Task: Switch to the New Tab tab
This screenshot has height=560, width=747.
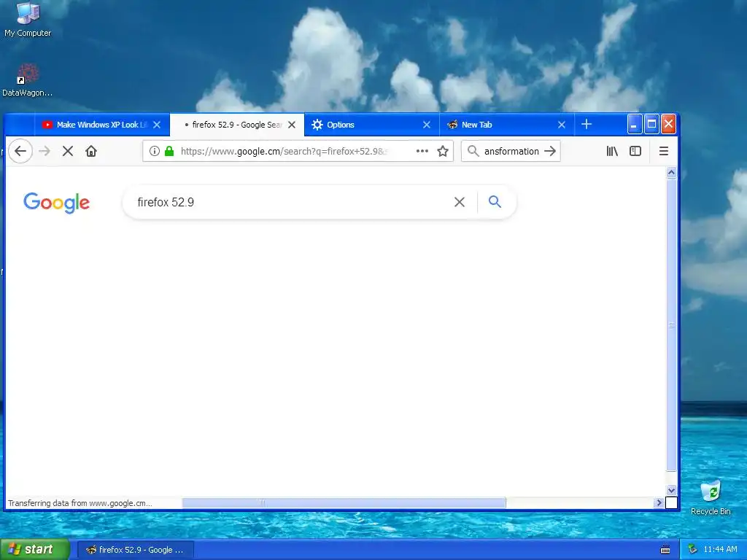Action: [506, 125]
